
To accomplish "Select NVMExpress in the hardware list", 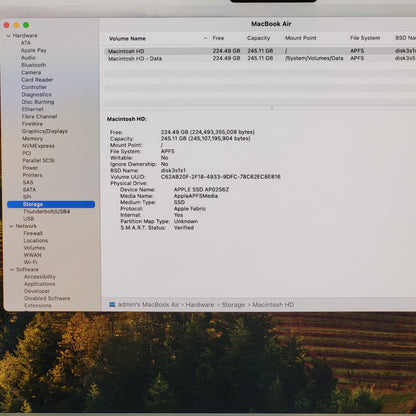I will click(x=38, y=146).
